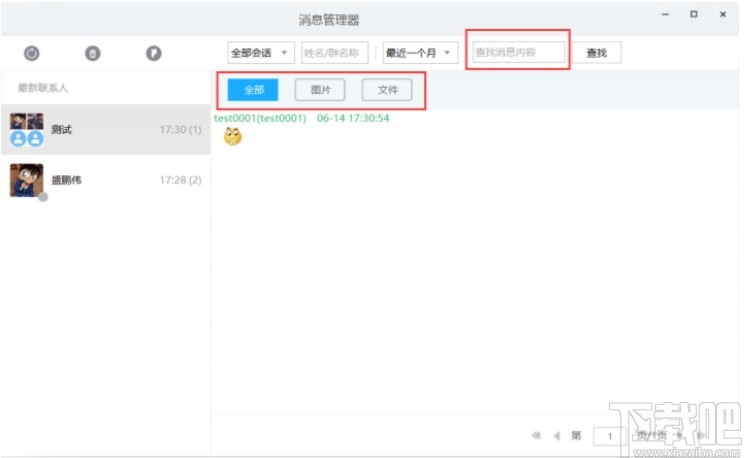Go to the first page of messages

(536, 435)
